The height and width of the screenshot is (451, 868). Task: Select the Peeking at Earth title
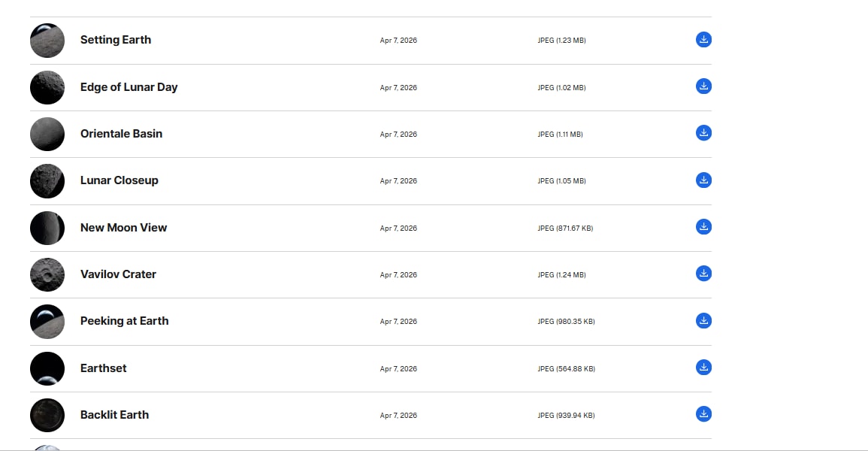(x=124, y=321)
